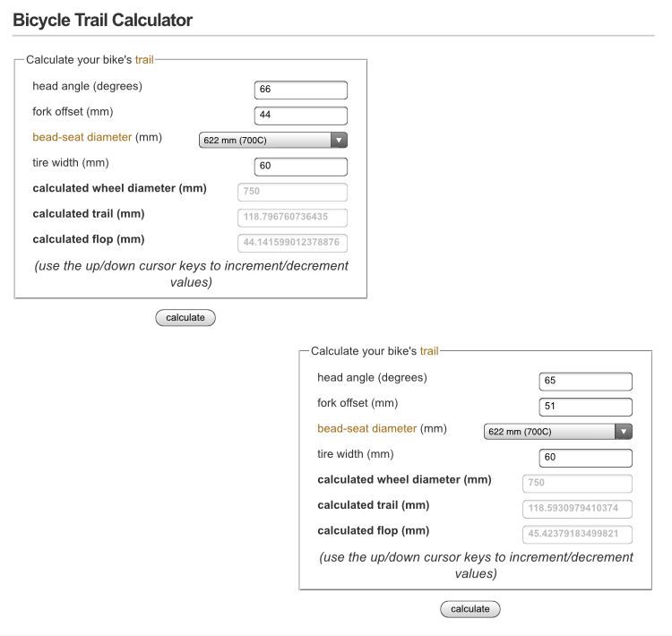Click the calculated trail field showing 118.796760736435
This screenshot has height=636, width=672.
(x=292, y=218)
